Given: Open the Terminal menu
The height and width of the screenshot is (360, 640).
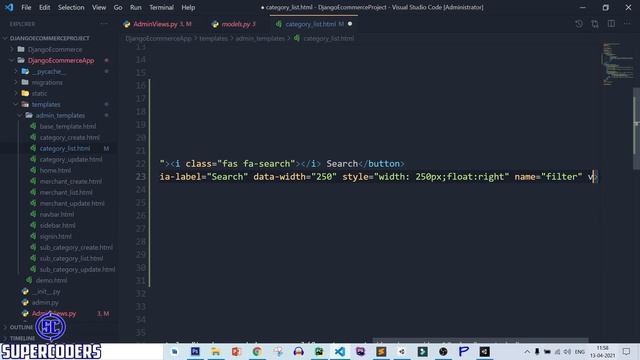Looking at the screenshot, I should [x=161, y=7].
